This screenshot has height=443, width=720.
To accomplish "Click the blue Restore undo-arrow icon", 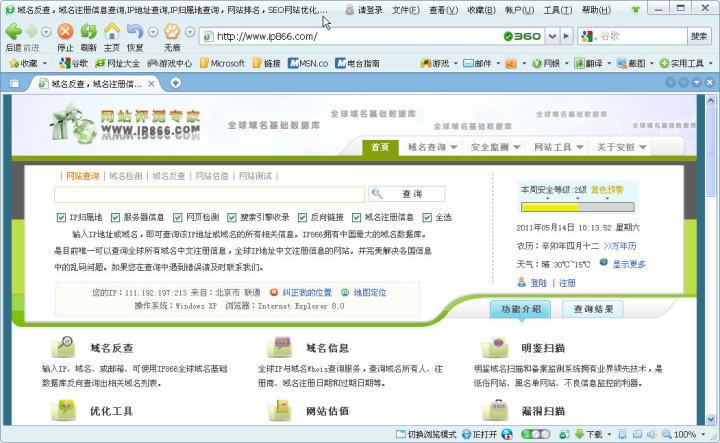I will coord(135,32).
